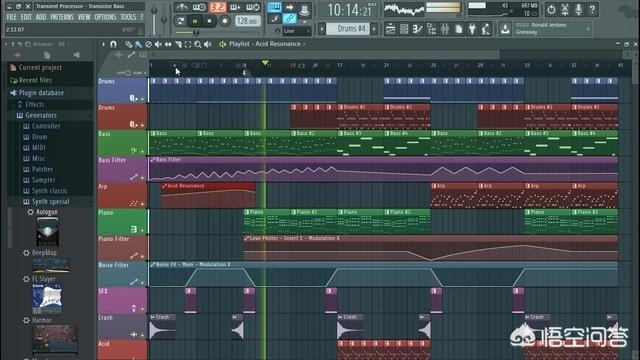Enable wait for input before recording
The width and height of the screenshot is (640, 360).
(x=200, y=7)
